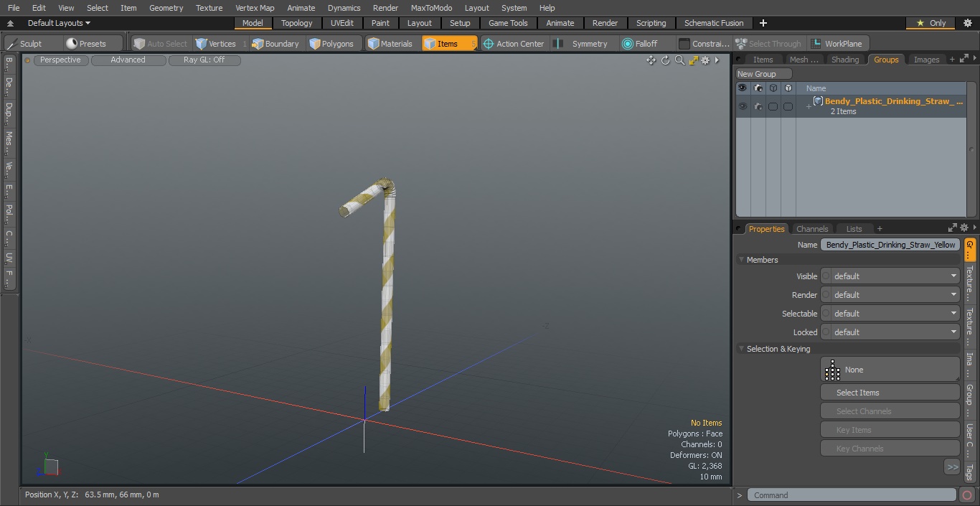Open the viewport settings gear
The image size is (980, 506).
click(705, 60)
